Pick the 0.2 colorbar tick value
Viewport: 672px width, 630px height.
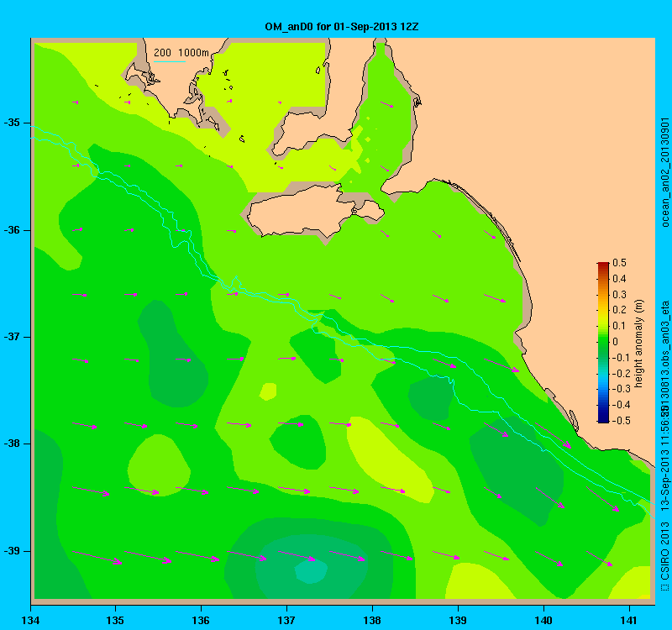click(x=619, y=310)
